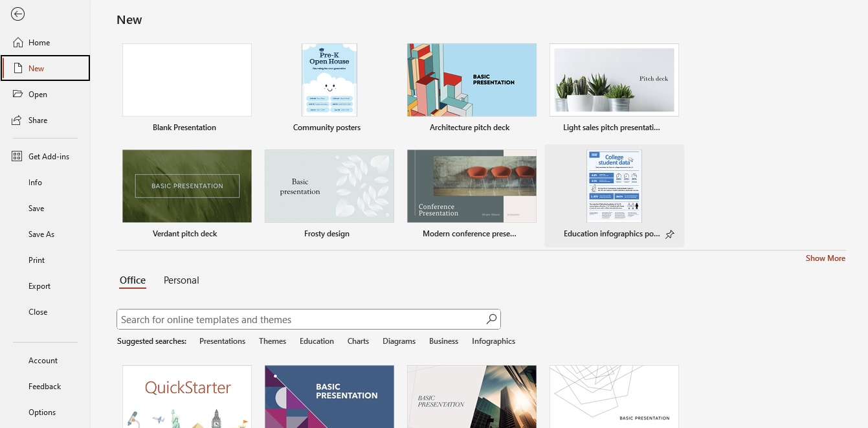Select Save in the sidebar
868x428 pixels.
coord(36,208)
